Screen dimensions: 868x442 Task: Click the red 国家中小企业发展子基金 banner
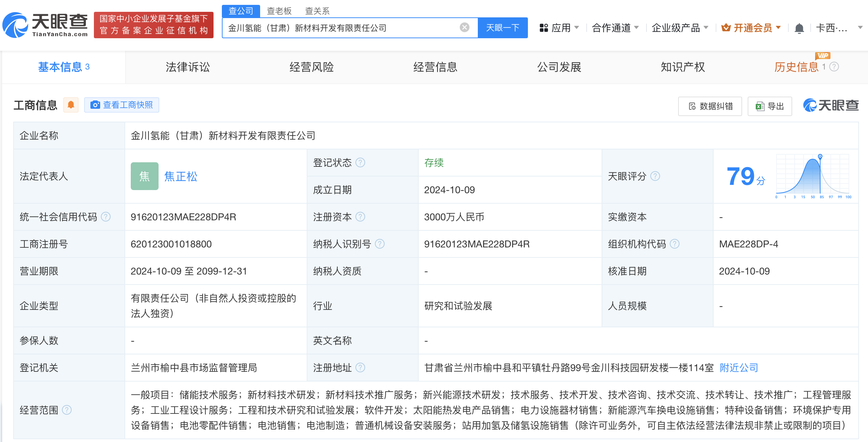point(154,25)
